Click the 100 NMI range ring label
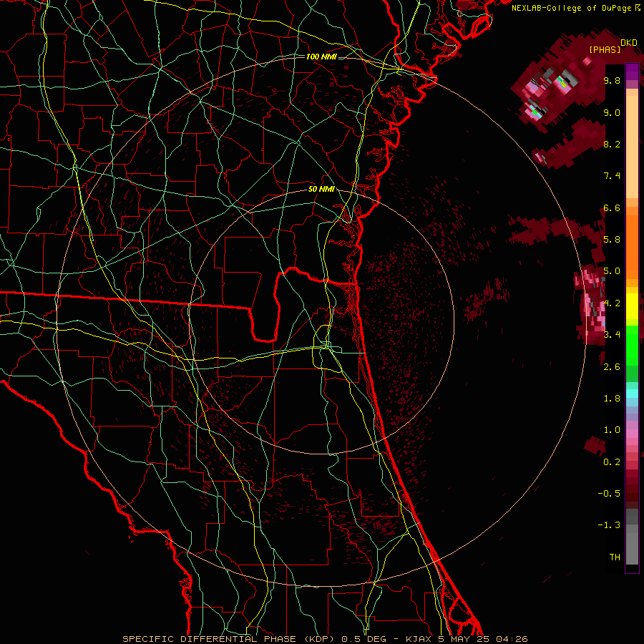This screenshot has width=644, height=644. click(x=321, y=57)
